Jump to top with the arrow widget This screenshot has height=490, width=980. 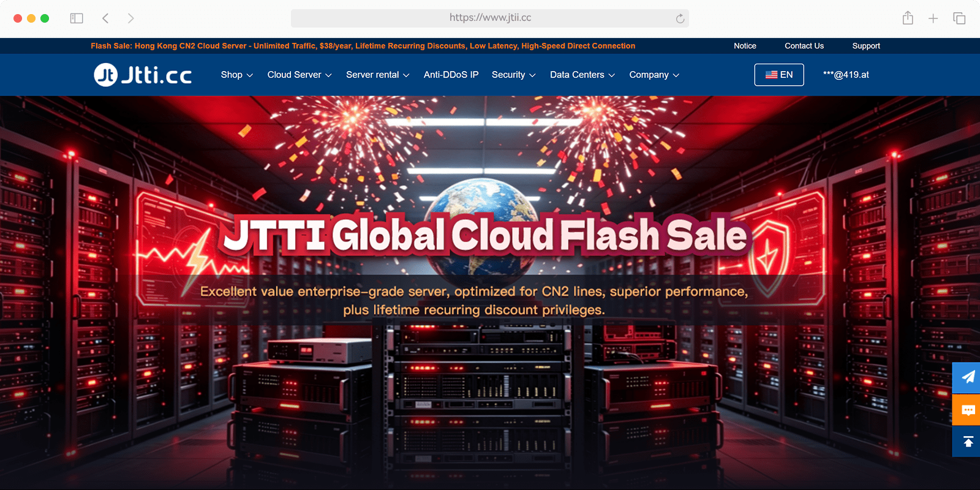(967, 441)
